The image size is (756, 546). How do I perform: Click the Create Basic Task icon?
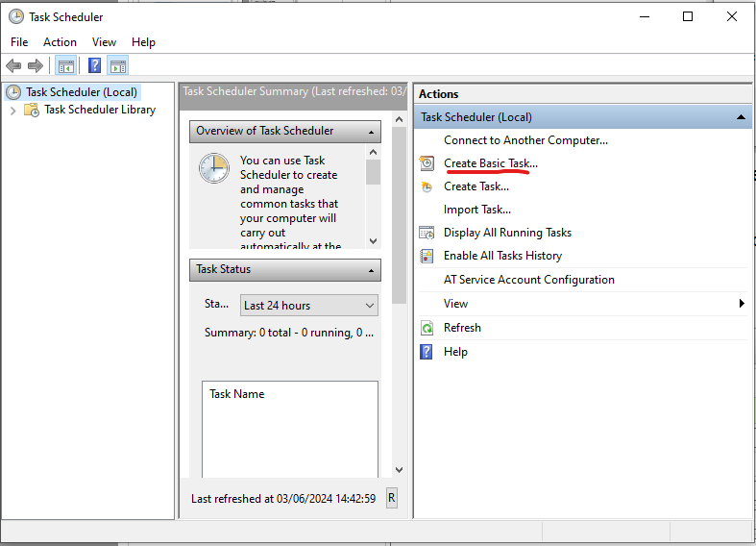click(427, 163)
